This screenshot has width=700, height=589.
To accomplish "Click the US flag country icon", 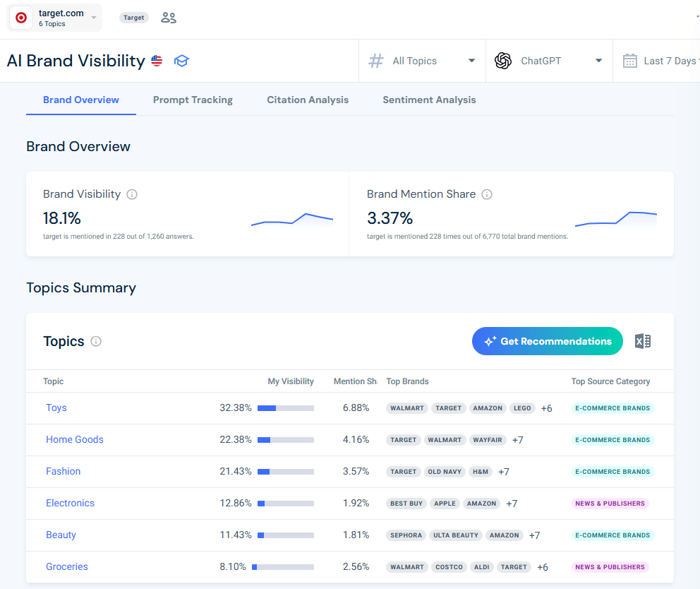I will point(157,61).
